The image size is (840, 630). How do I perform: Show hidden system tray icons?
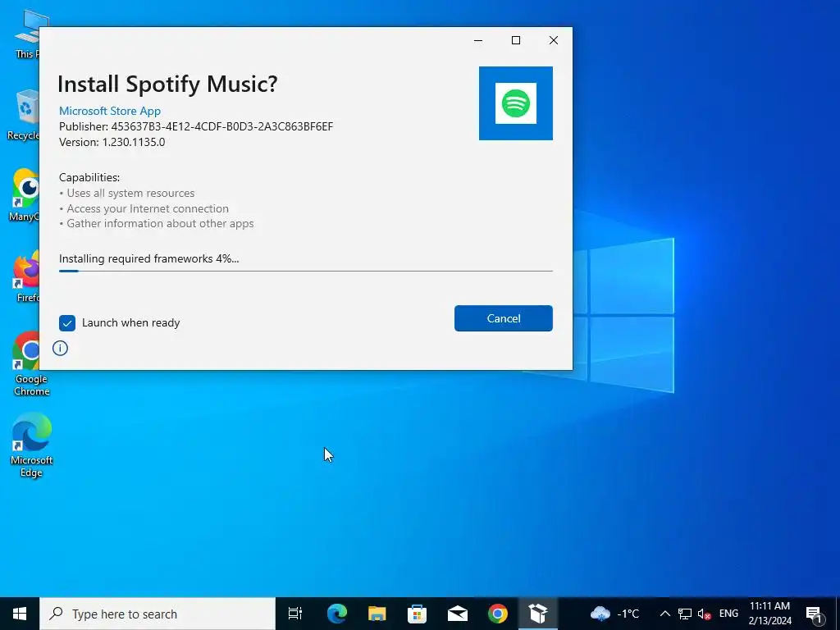(x=664, y=614)
